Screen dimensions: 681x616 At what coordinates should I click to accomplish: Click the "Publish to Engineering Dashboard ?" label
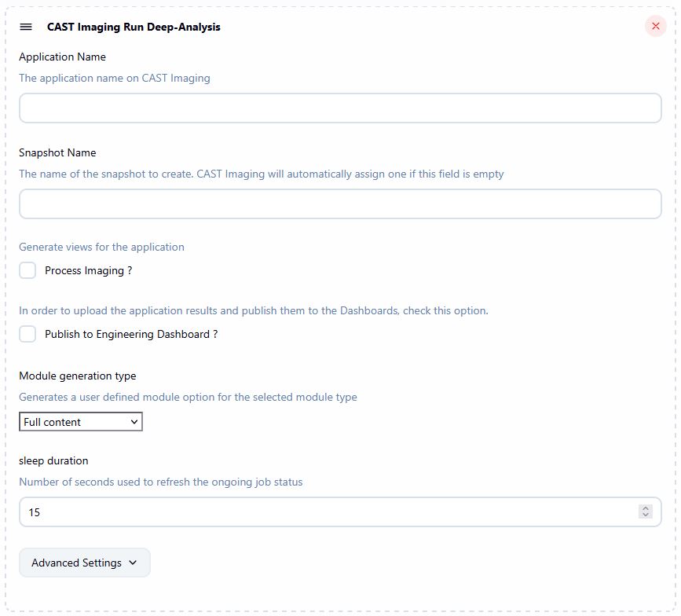[131, 334]
